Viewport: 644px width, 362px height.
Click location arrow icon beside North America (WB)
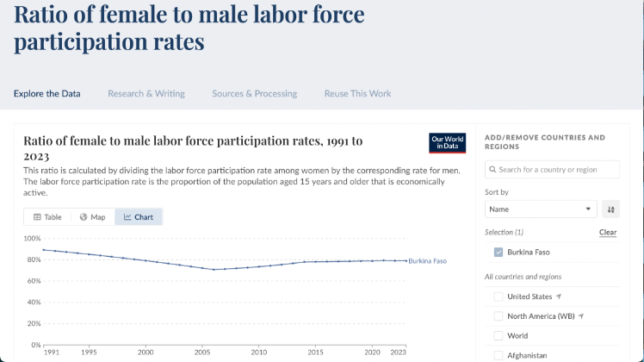click(x=581, y=316)
